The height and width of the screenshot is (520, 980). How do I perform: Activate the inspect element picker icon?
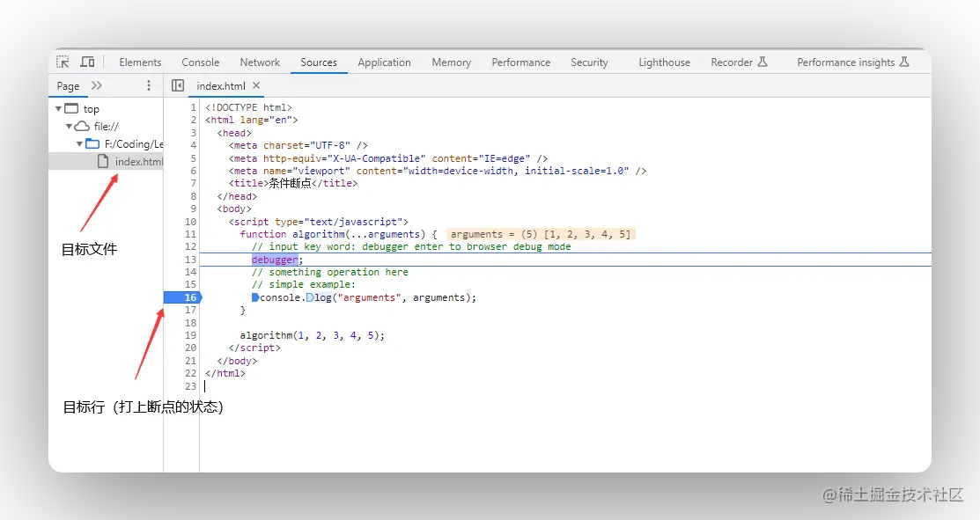click(x=63, y=62)
